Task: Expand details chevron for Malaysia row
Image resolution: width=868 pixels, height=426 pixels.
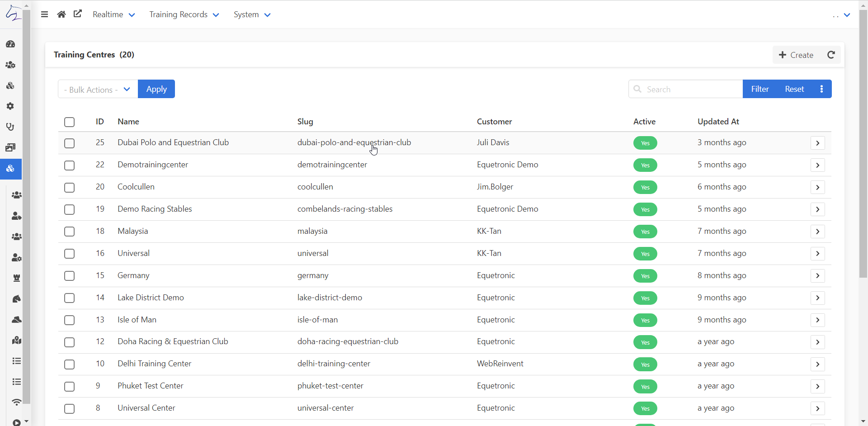Action: (x=817, y=232)
